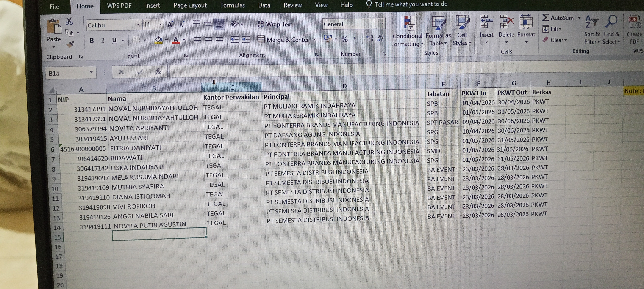The height and width of the screenshot is (289, 644).
Task: Switch to the Insert tab
Action: click(x=153, y=5)
